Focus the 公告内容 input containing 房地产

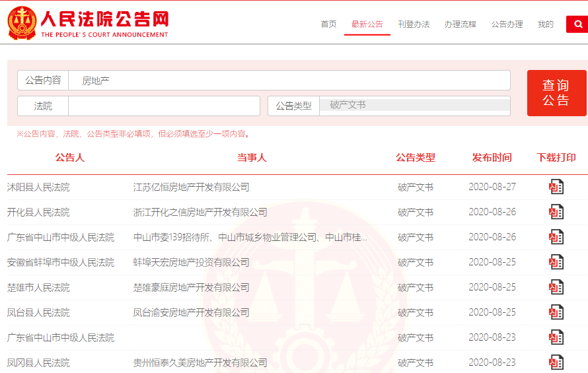point(289,81)
